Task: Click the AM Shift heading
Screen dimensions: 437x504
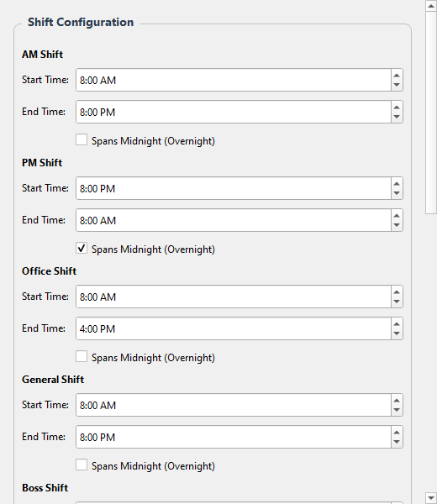Action: (43, 55)
